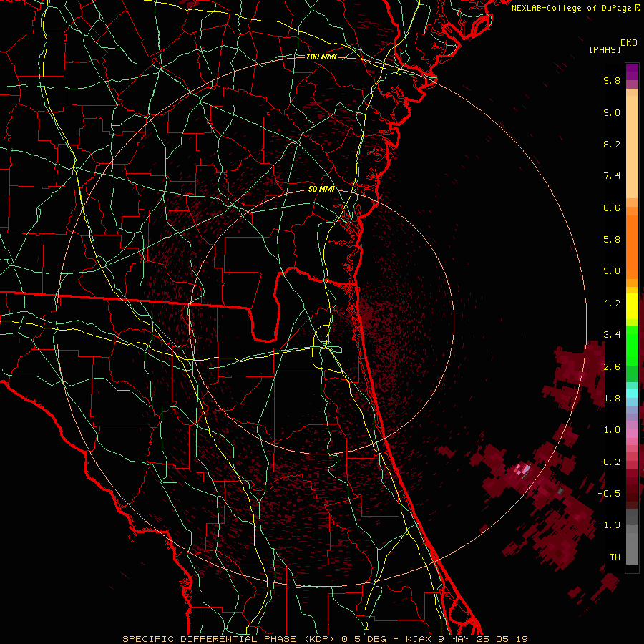Pick the purple swatch atop the color bar
Image resolution: width=644 pixels, height=644 pixels.
(632, 72)
